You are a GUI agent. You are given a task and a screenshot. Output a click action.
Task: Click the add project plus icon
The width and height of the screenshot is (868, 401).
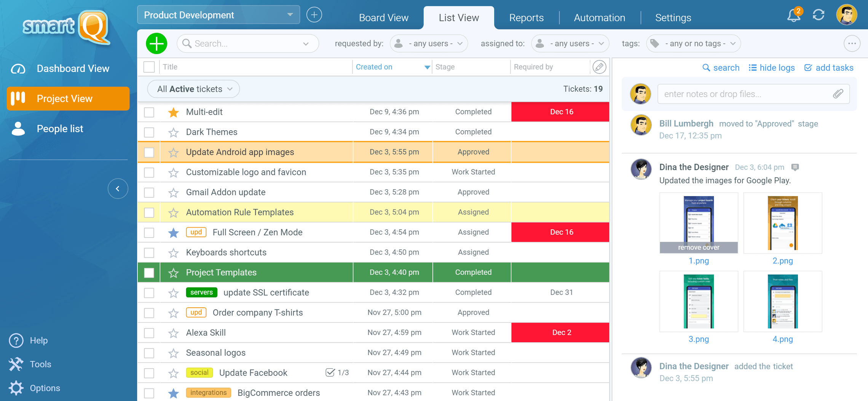pos(314,15)
